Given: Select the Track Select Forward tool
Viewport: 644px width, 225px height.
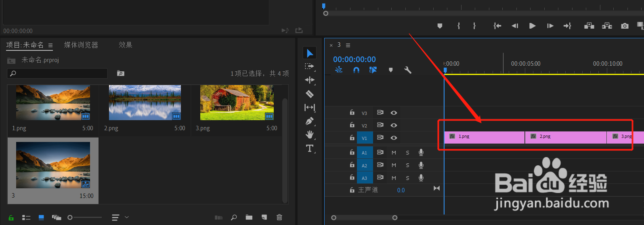Looking at the screenshot, I should [309, 66].
